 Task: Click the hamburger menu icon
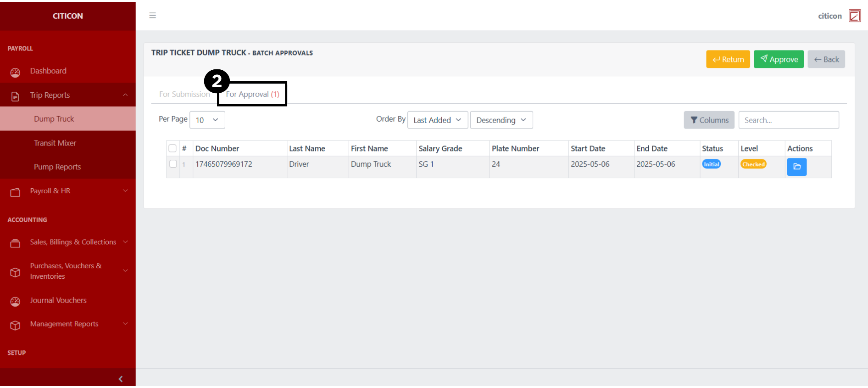pos(153,16)
